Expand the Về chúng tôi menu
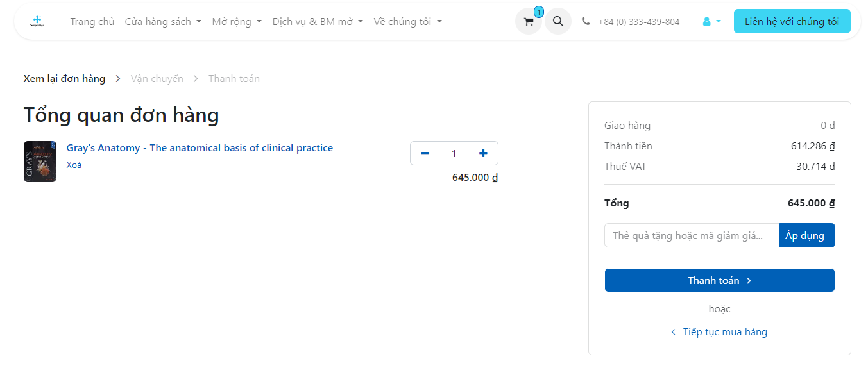Screen dimensions: 868x368 [407, 22]
